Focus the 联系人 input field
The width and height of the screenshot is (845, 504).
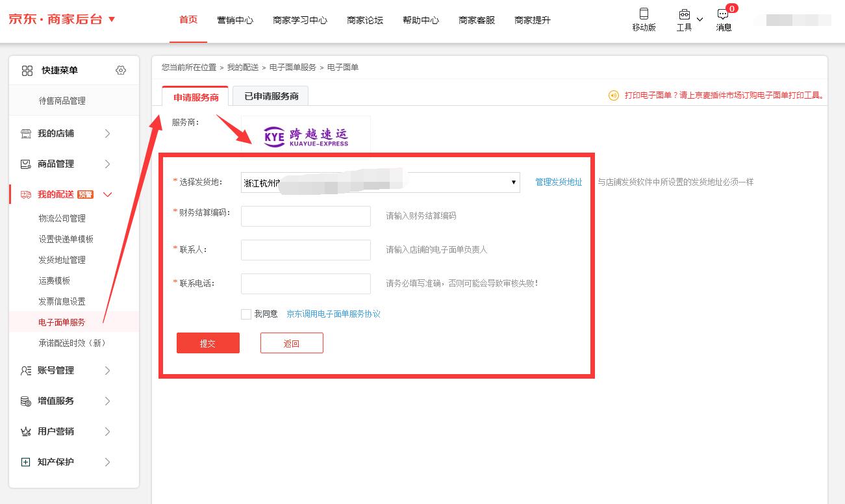click(x=306, y=250)
